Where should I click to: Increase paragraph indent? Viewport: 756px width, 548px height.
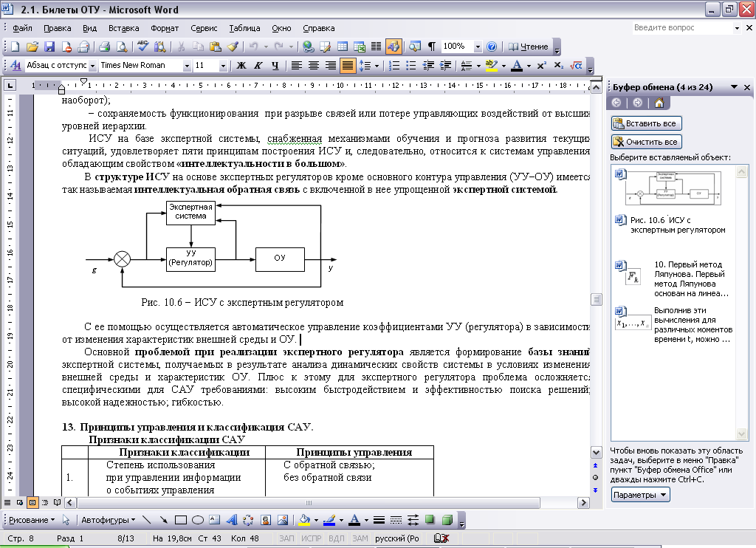(x=445, y=65)
